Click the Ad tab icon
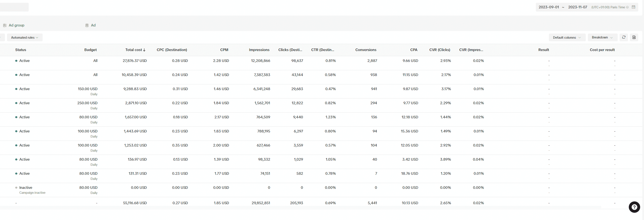The width and height of the screenshot is (644, 220). [87, 25]
